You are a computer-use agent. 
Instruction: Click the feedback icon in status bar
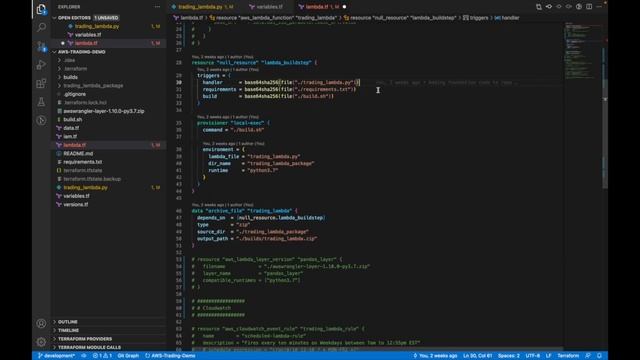pos(588,356)
